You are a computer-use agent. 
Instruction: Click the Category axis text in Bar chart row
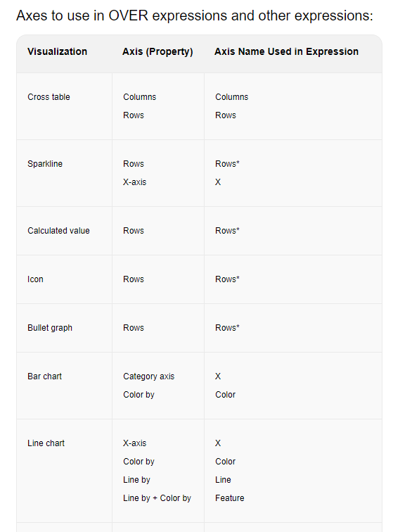[149, 376]
